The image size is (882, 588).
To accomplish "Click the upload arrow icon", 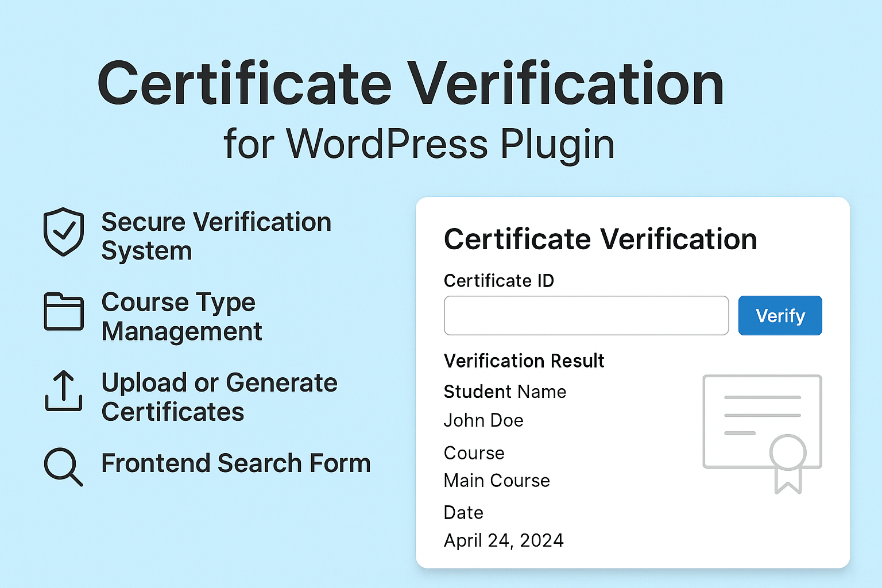I will point(64,391).
